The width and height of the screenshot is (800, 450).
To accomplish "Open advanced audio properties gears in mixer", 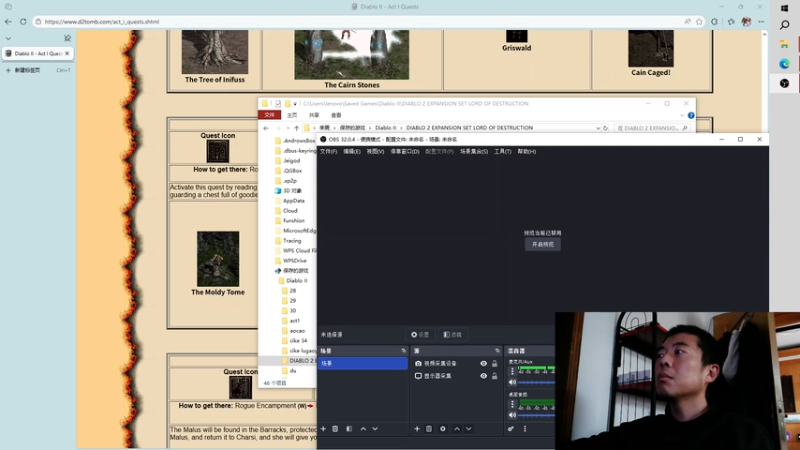I will [511, 429].
